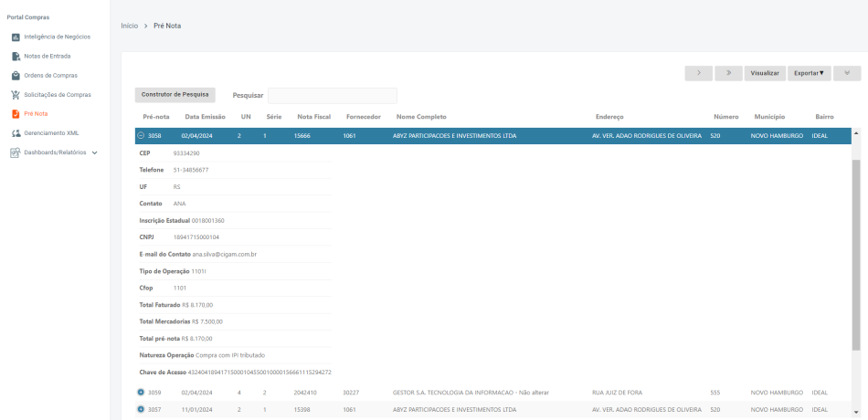Viewport: 868px width, 420px height.
Task: Click CEP value 93334290
Action: click(x=186, y=152)
